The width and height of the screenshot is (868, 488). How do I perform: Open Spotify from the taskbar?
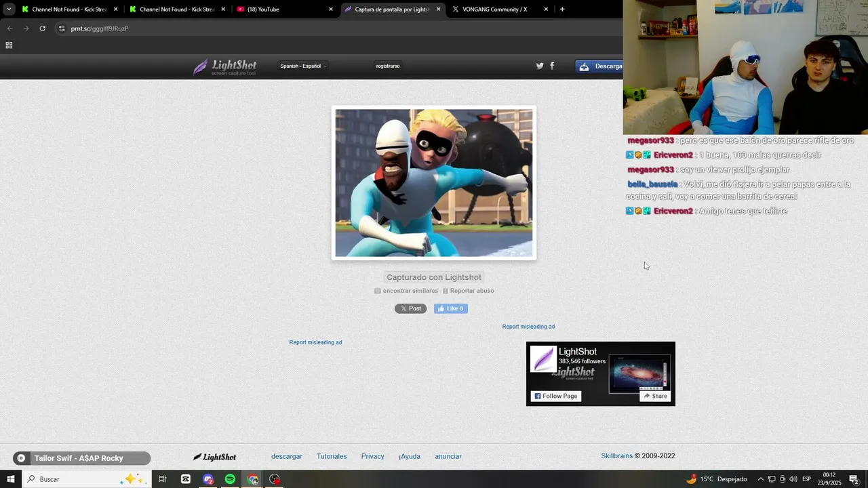coord(231,479)
